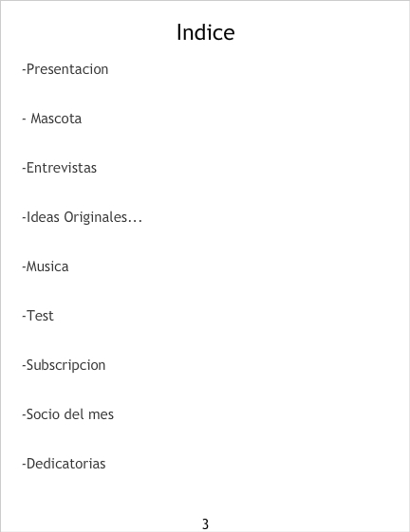Screen dimensions: 410x532
Task: Select the Test index entry
Action: pos(38,316)
